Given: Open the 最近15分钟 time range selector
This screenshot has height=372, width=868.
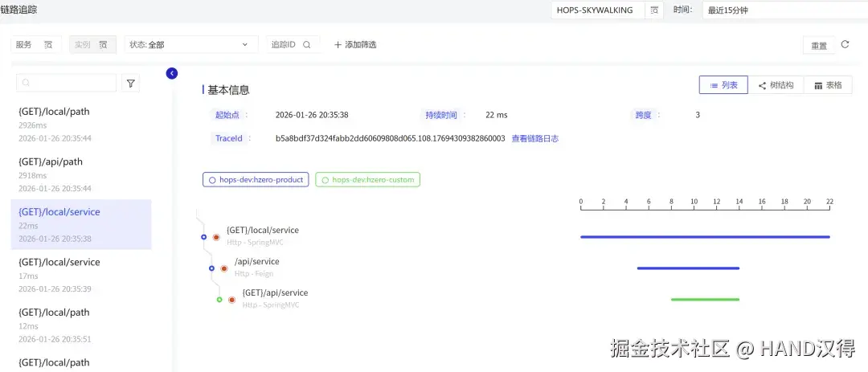Looking at the screenshot, I should [x=785, y=10].
